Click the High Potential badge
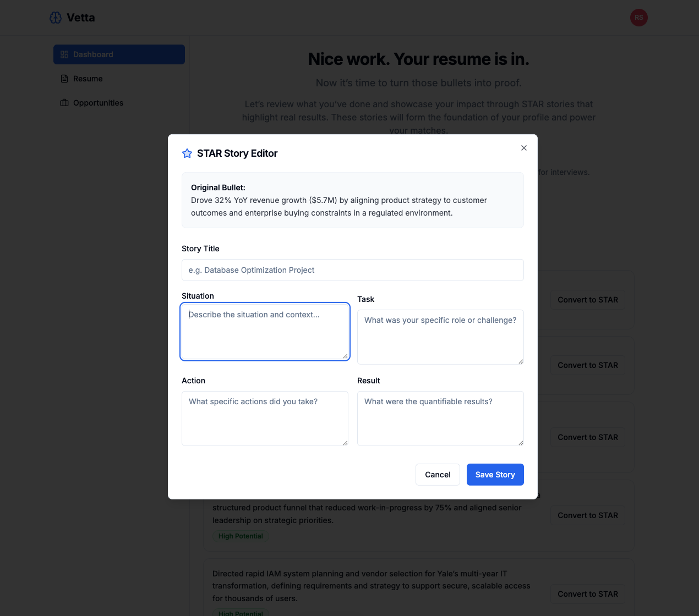 pos(241,536)
